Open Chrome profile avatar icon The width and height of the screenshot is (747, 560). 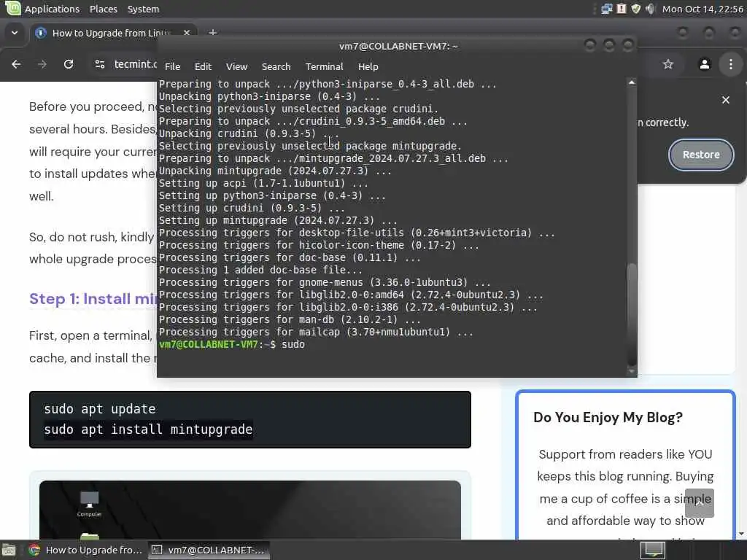coord(705,64)
